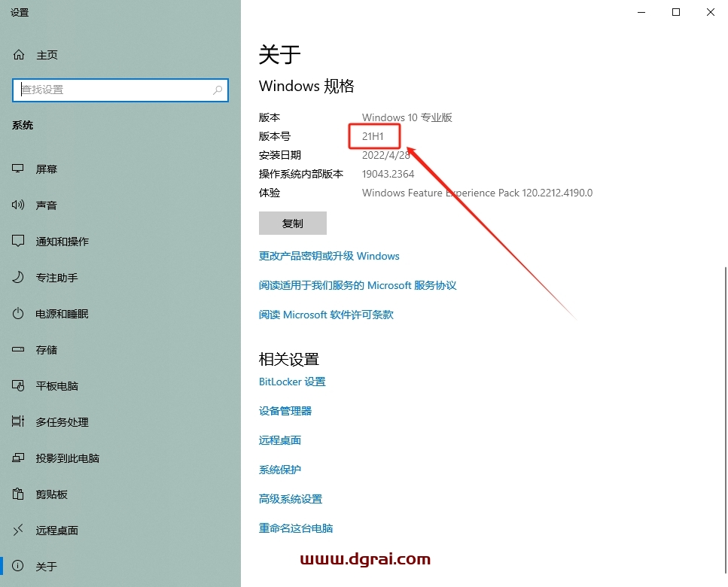This screenshot has width=728, height=587.
Task: Select 电源和睡眠 in sidebar
Action: pos(62,314)
